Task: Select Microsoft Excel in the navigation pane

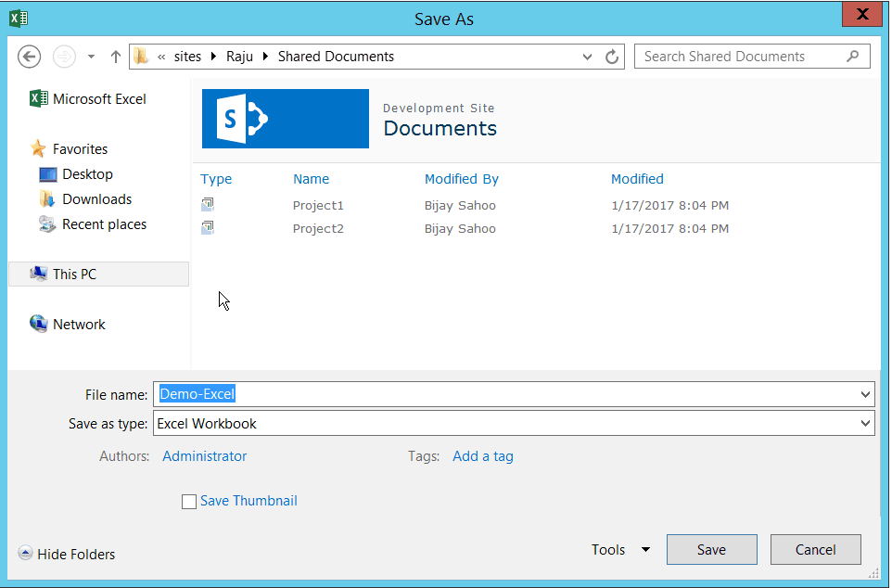Action: tap(96, 98)
